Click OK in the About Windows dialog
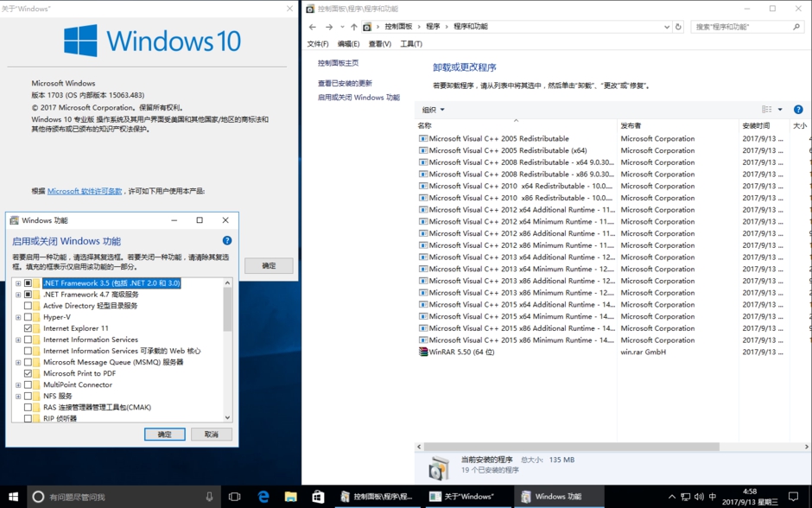The height and width of the screenshot is (508, 812). pyautogui.click(x=269, y=265)
